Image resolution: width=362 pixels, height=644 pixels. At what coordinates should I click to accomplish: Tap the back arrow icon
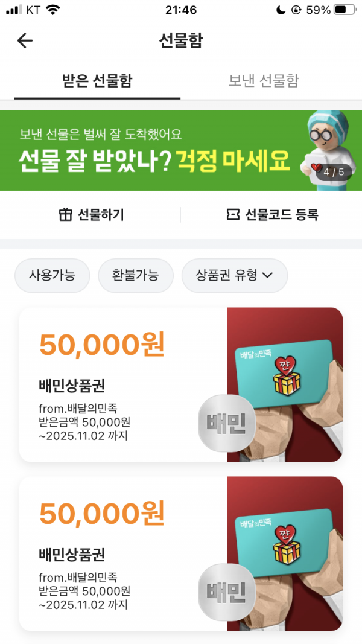pyautogui.click(x=25, y=40)
